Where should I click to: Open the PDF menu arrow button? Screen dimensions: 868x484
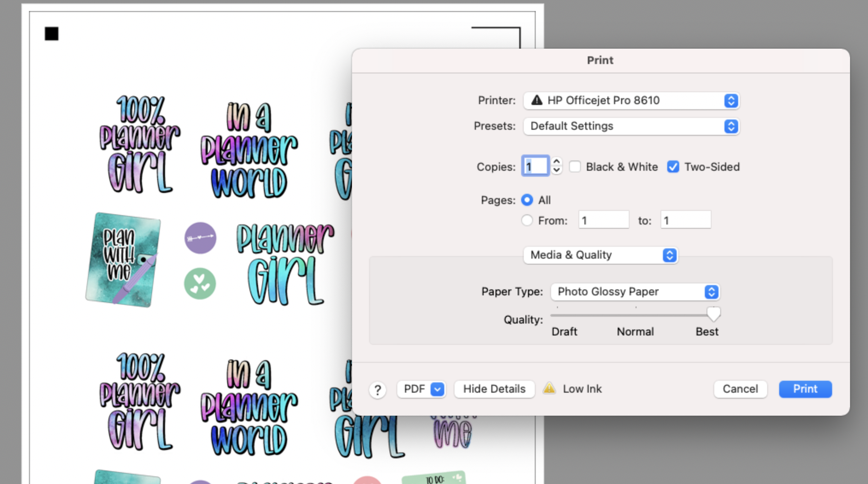437,389
